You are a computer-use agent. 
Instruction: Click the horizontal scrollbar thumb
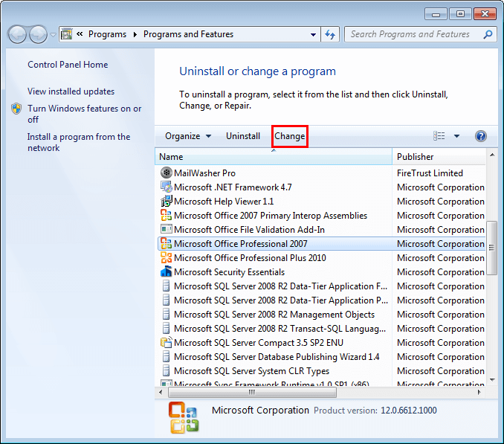(252, 392)
